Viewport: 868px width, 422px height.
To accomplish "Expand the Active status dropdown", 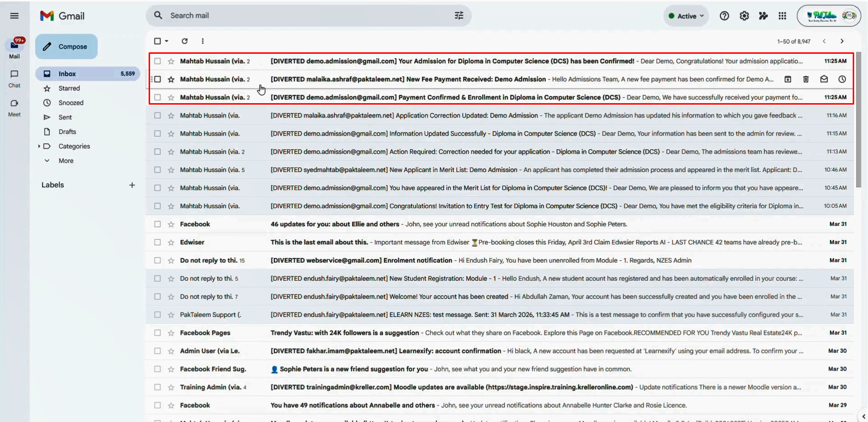I will 686,16.
